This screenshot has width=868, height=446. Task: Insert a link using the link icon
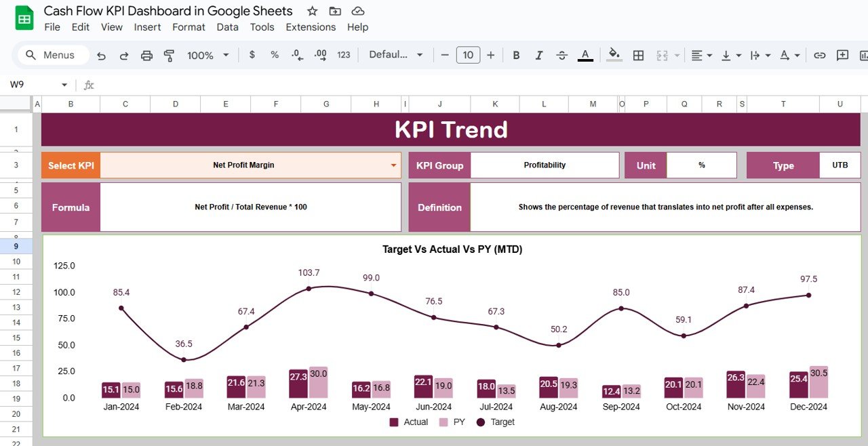coord(820,55)
